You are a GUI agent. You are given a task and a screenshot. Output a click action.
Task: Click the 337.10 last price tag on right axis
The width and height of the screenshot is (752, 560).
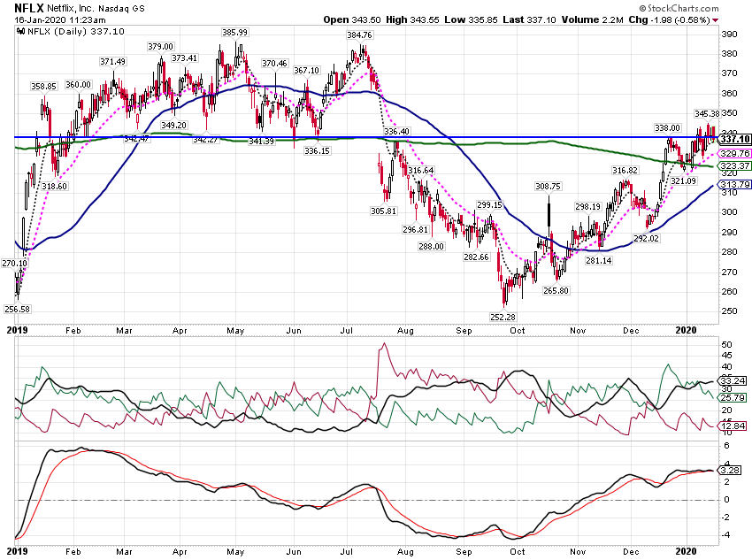(734, 140)
